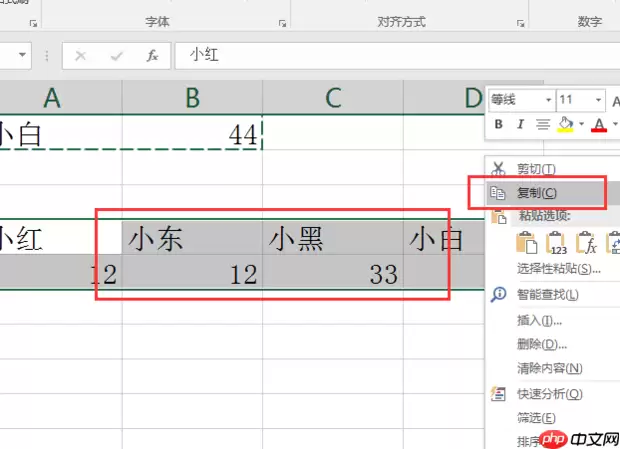Confirm the entry with the checkmark button
This screenshot has height=449, width=620.
(116, 56)
